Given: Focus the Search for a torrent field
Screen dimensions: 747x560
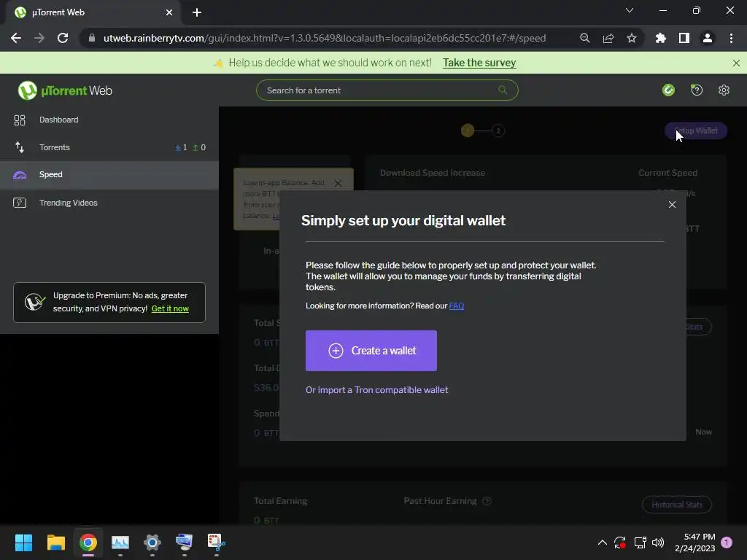Looking at the screenshot, I should pos(387,90).
